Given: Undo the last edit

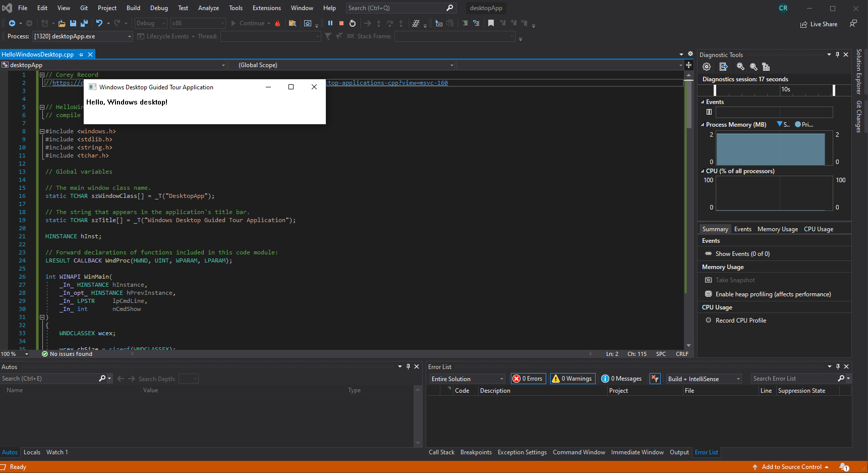Looking at the screenshot, I should [99, 23].
